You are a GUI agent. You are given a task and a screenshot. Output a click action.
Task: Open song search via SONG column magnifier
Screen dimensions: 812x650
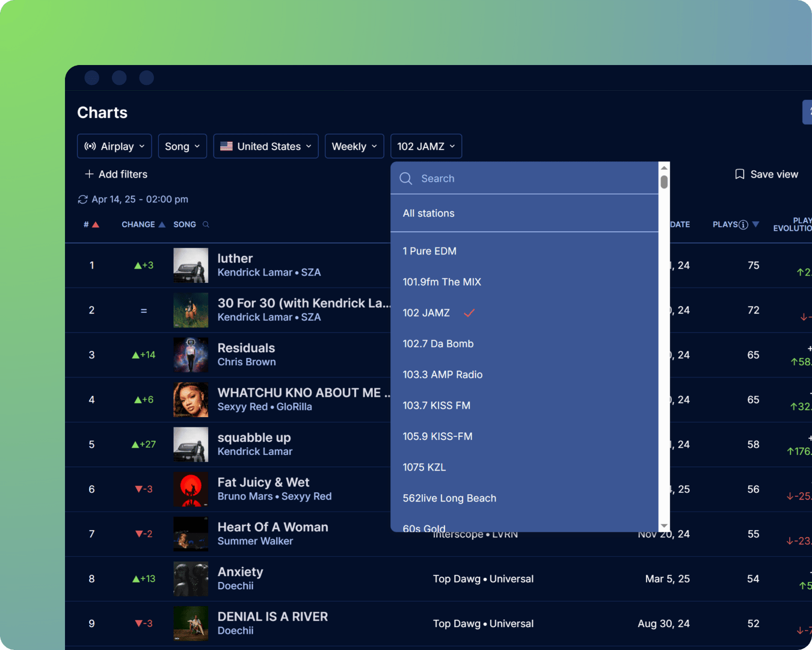205,224
